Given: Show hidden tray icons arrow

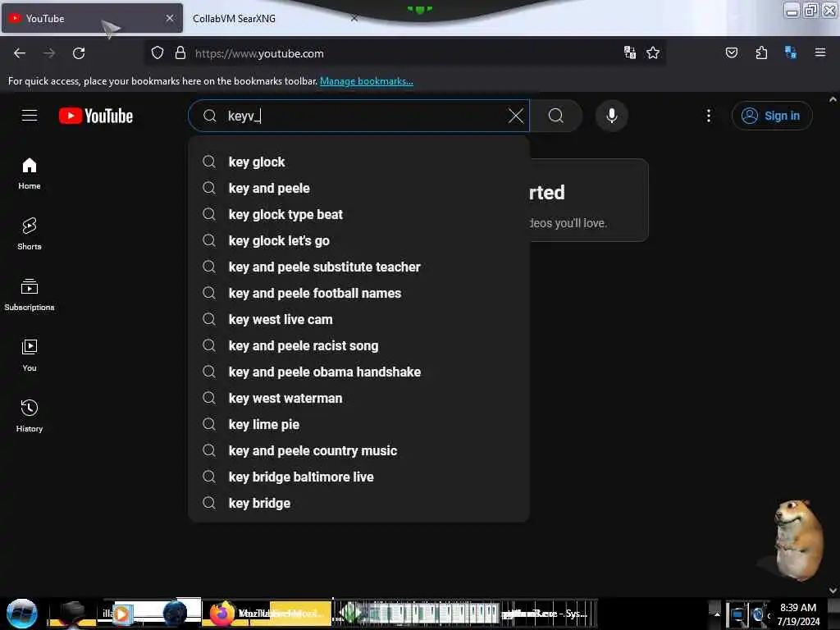Looking at the screenshot, I should tap(717, 614).
